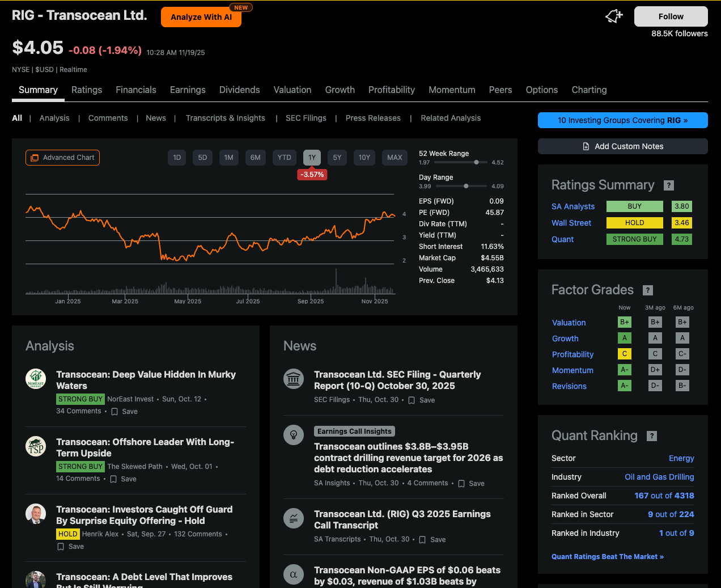721x588 pixels.
Task: Click Henrik Alex author avatar
Action: click(x=36, y=514)
